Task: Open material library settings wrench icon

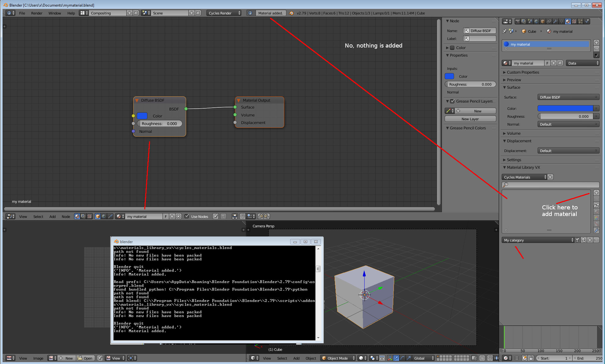Action: coord(596,230)
